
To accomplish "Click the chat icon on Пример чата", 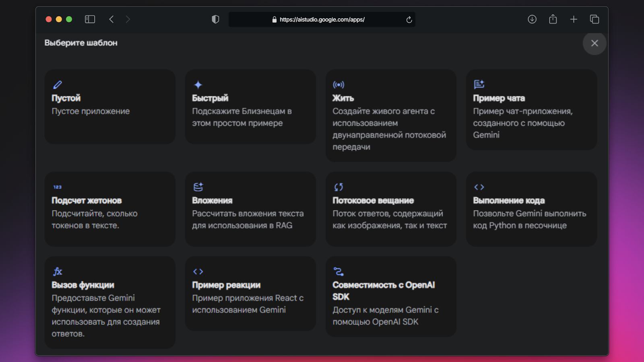I will click(479, 84).
